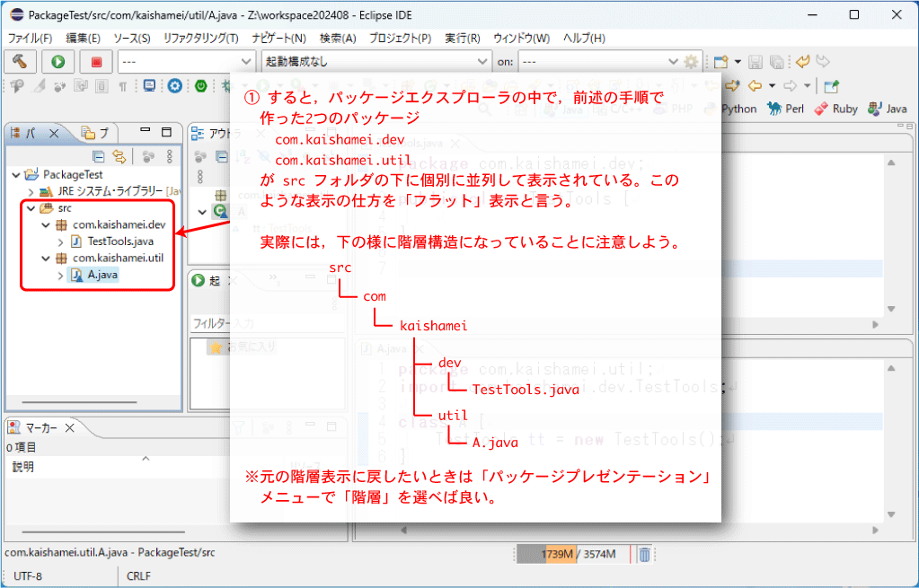Viewport: 919px width, 588px height.
Task: Minimize the Package Explorer view
Action: [x=146, y=131]
